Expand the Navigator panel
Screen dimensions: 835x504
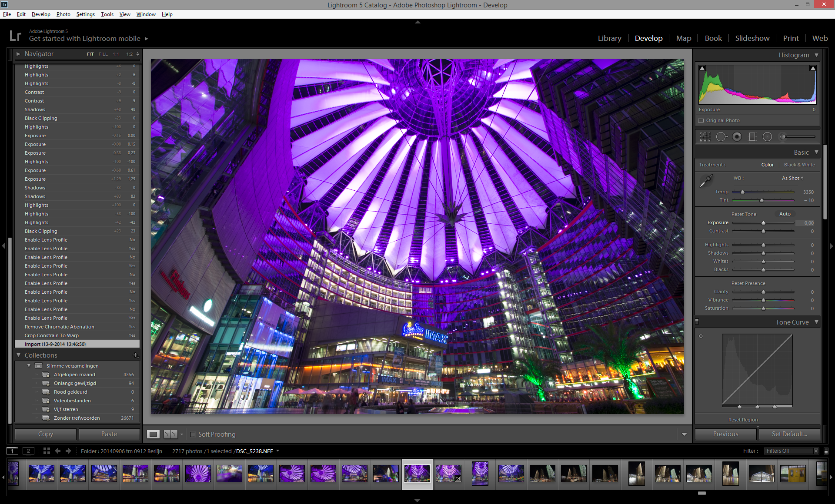coord(18,54)
